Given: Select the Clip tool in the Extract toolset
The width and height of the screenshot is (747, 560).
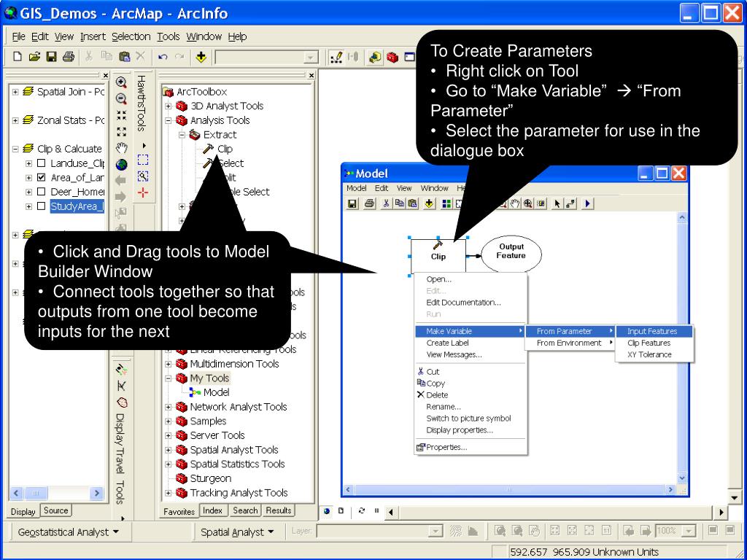Looking at the screenshot, I should tap(217, 149).
